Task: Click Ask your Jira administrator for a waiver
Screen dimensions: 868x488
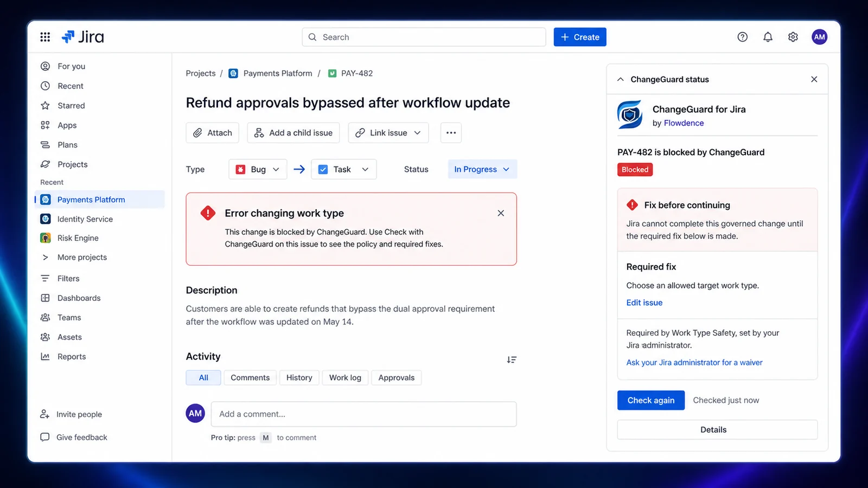Action: pos(694,362)
